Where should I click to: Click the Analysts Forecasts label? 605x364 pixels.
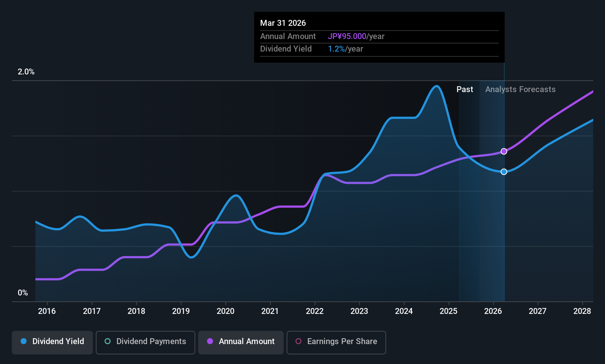520,90
